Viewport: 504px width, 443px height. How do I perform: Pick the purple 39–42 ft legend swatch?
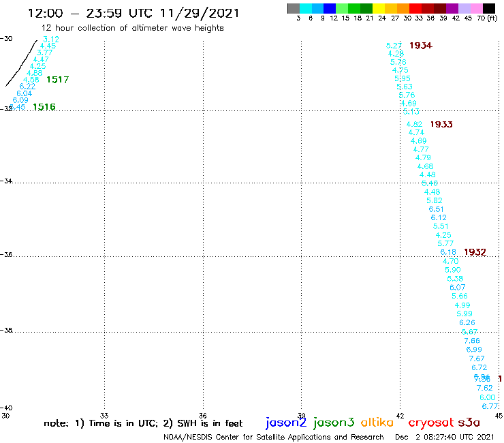(452, 8)
